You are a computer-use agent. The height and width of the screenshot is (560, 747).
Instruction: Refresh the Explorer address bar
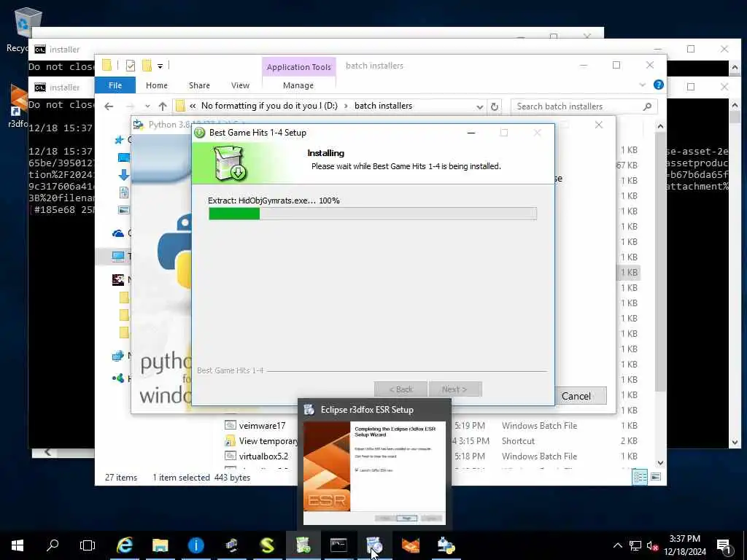click(495, 106)
